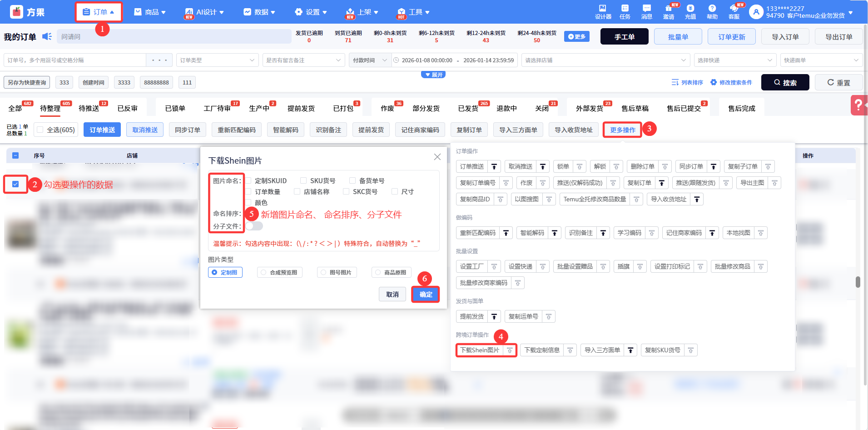Open the 请选择店铺 dropdown

(x=606, y=60)
